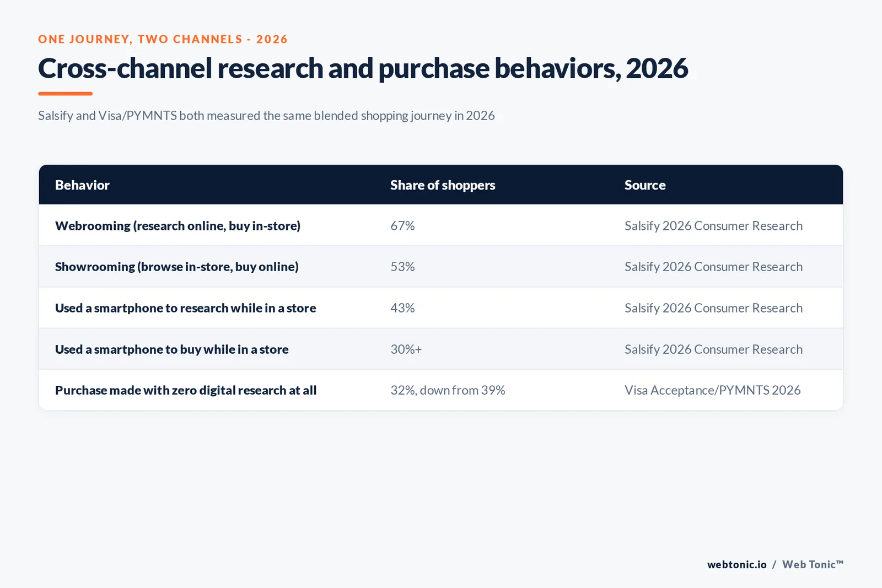Image resolution: width=882 pixels, height=588 pixels.
Task: Click the source cell in the Webrooming row
Action: (713, 226)
